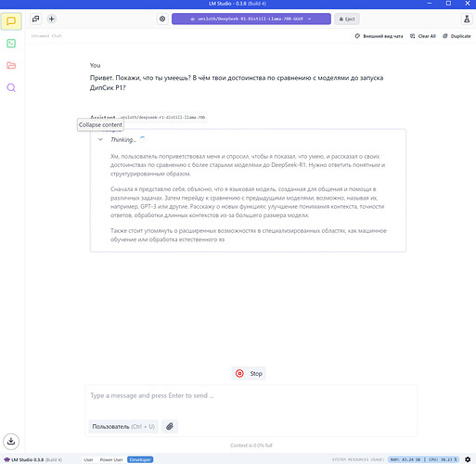Open the chat appearance option

(x=379, y=36)
